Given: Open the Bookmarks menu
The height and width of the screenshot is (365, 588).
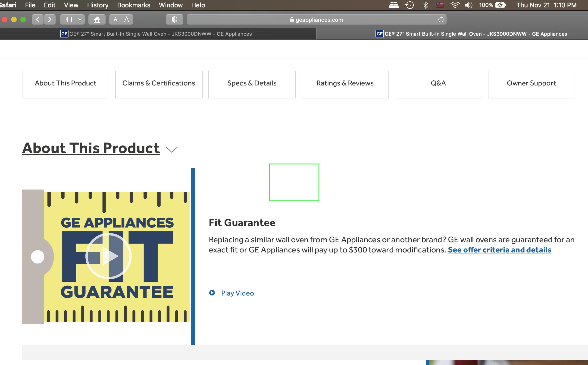Looking at the screenshot, I should [x=134, y=5].
